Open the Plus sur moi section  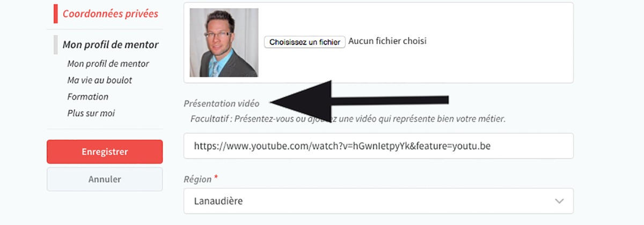91,113
